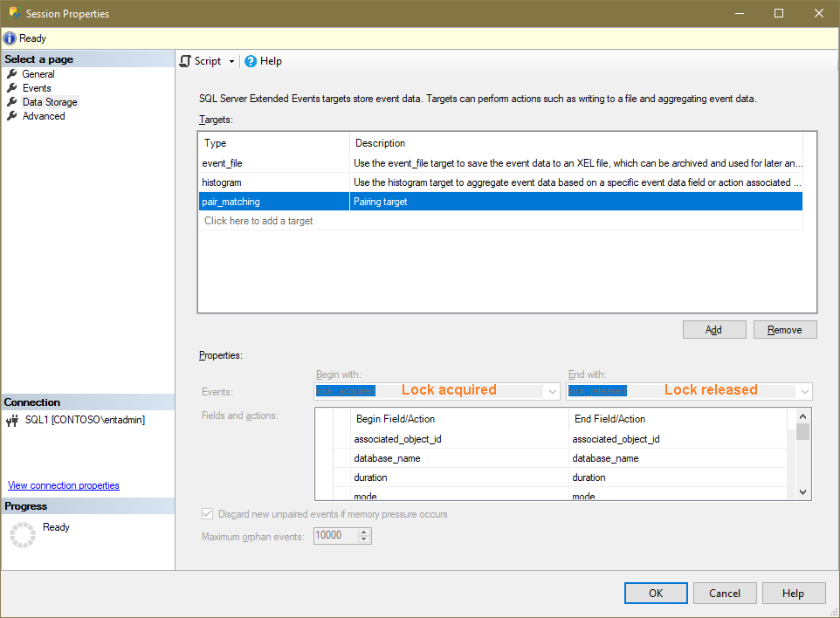840x618 pixels.
Task: Increase Maximum orphan events with up arrow
Action: tap(364, 532)
